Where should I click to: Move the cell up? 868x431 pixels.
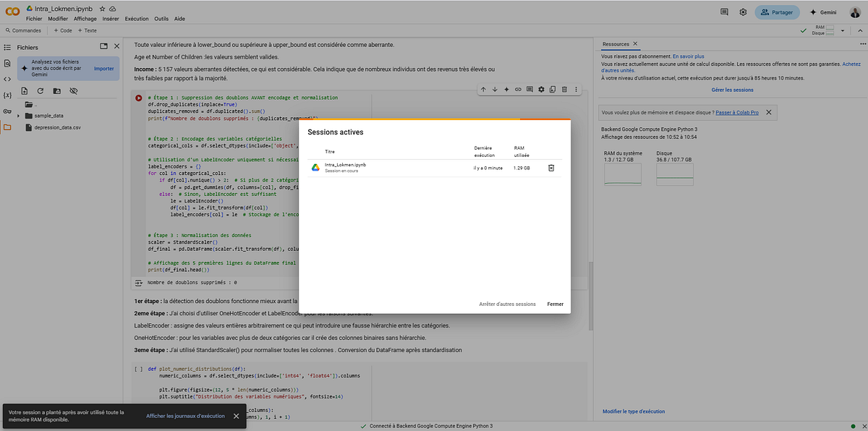pos(484,89)
